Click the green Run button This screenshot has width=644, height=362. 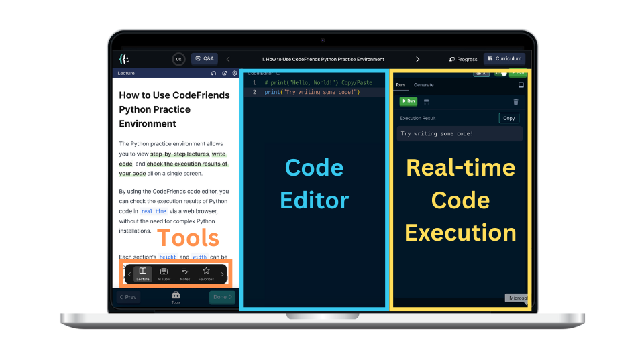pos(409,101)
